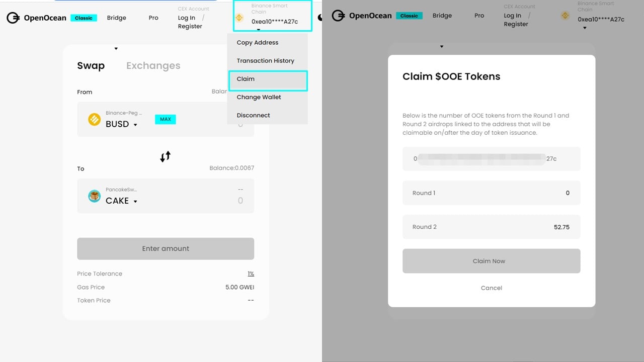
Task: Click the Claim Now button
Action: point(492,261)
